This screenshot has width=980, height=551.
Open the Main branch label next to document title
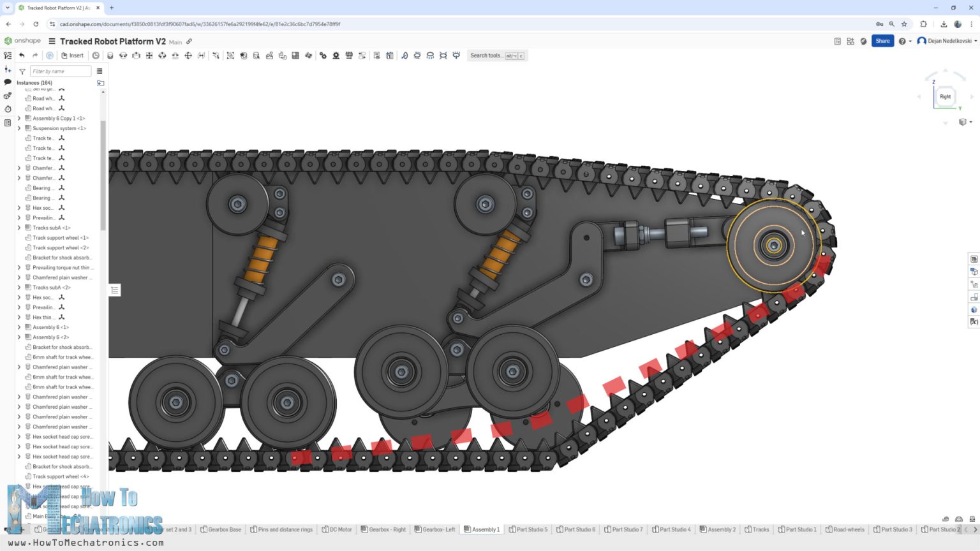pyautogui.click(x=174, y=41)
